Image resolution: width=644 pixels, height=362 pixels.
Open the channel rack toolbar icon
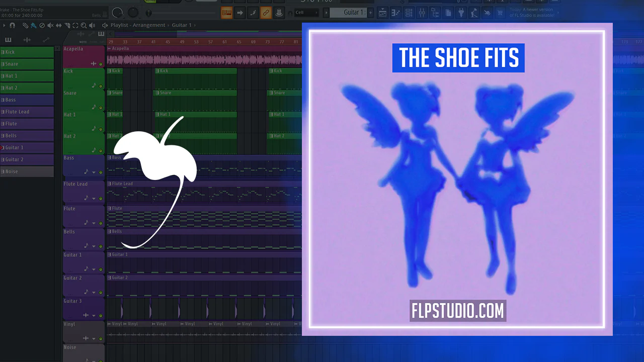(395, 13)
